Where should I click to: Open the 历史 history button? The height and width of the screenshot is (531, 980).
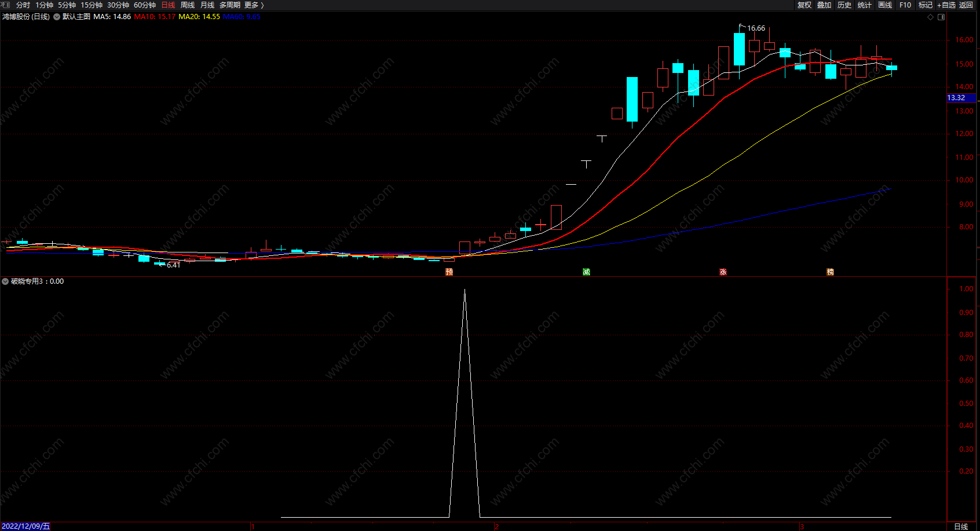point(844,5)
